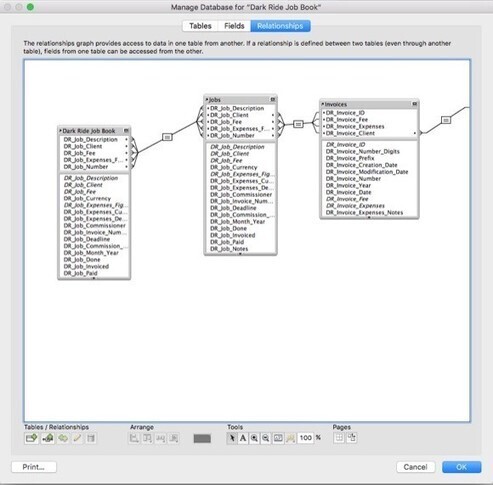Image resolution: width=493 pixels, height=485 pixels.
Task: Open relationship box between Dark Ride Job Book and Jobs
Action: pos(167,137)
